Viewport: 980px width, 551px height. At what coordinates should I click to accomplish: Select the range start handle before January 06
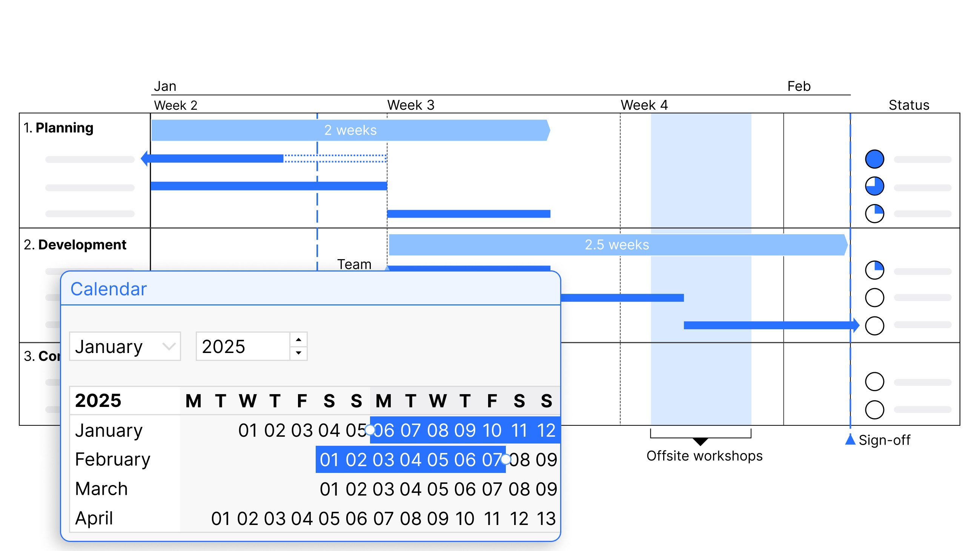point(369,430)
